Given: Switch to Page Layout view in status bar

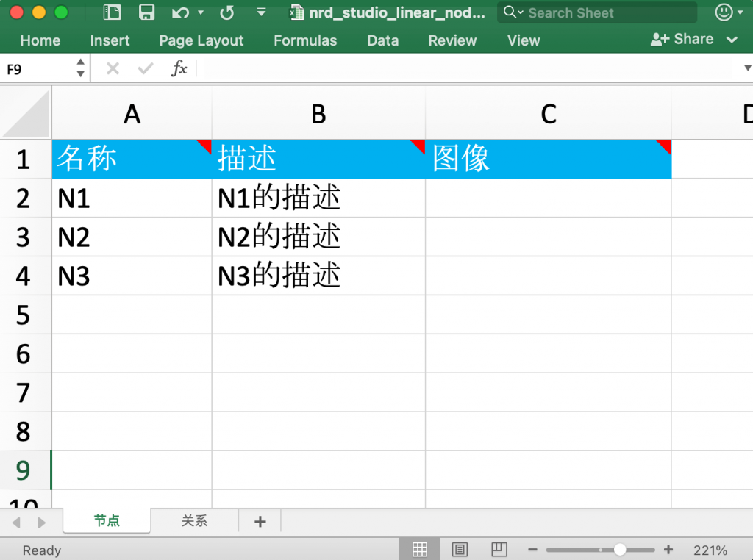Looking at the screenshot, I should pyautogui.click(x=460, y=550).
